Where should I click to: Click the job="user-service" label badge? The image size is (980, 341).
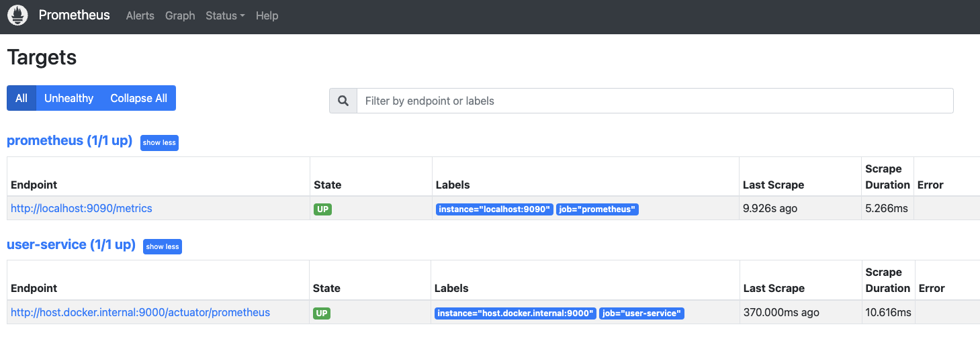641,313
